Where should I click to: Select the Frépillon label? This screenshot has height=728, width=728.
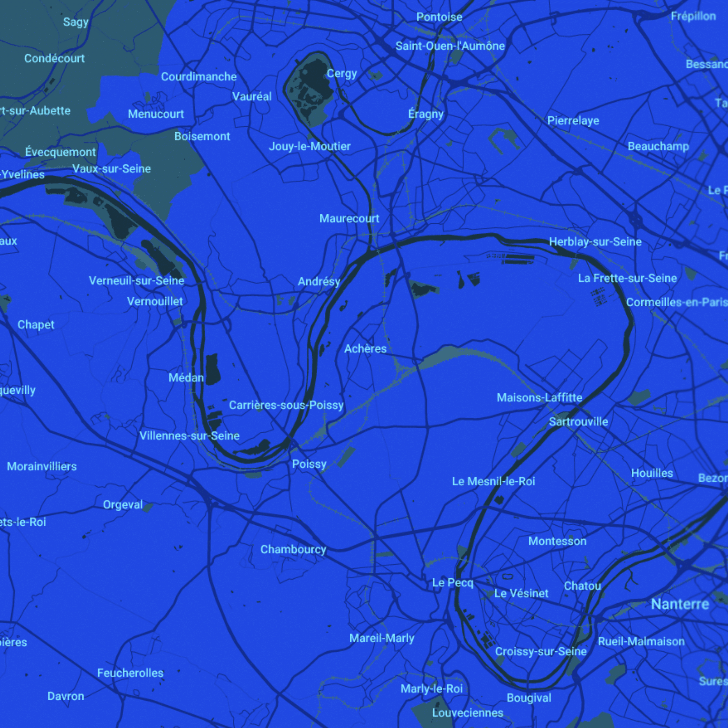(x=693, y=17)
